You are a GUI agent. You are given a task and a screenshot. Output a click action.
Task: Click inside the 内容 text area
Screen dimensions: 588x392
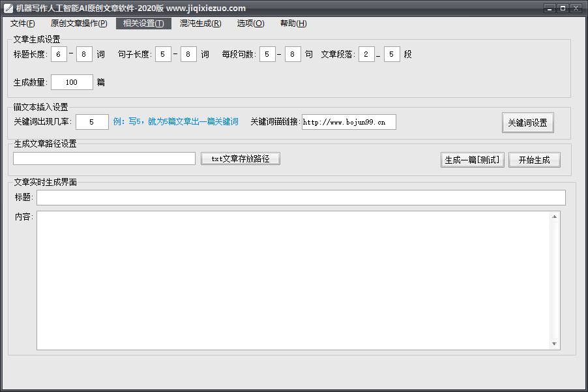click(293, 280)
